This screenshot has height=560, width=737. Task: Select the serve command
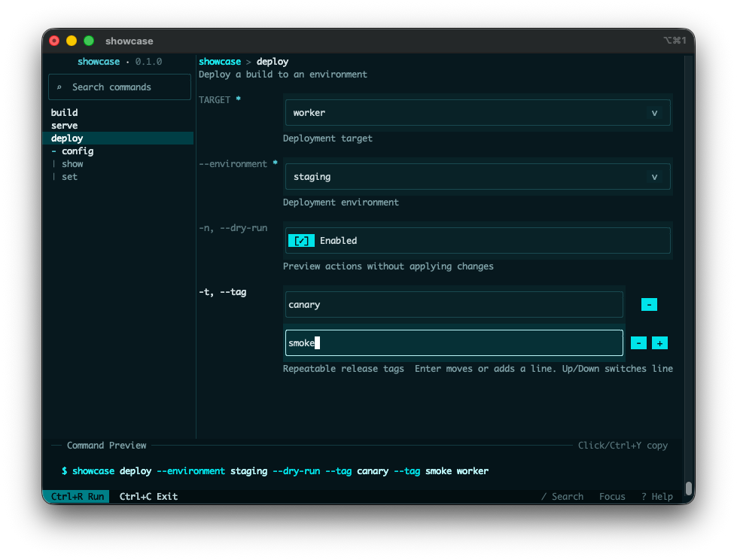pyautogui.click(x=65, y=126)
